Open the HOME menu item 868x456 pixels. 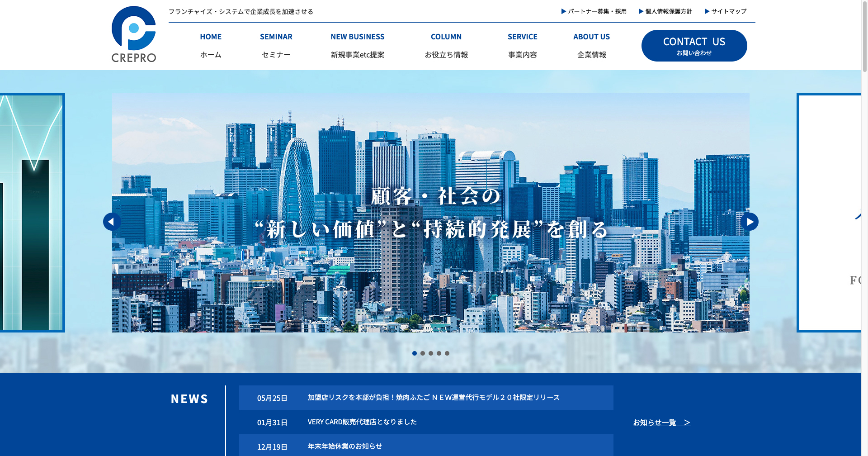point(211,45)
